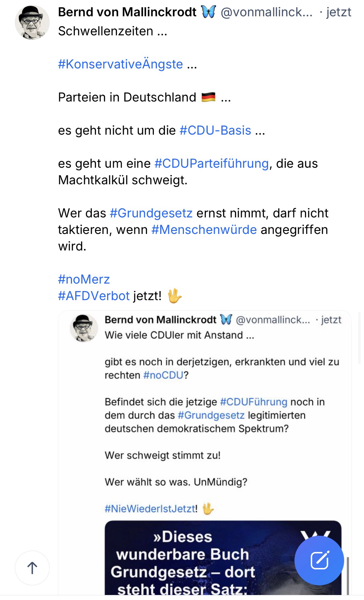Open the #Grundgesetz hashtag in main post
Image resolution: width=364 pixels, height=600 pixels.
151,213
